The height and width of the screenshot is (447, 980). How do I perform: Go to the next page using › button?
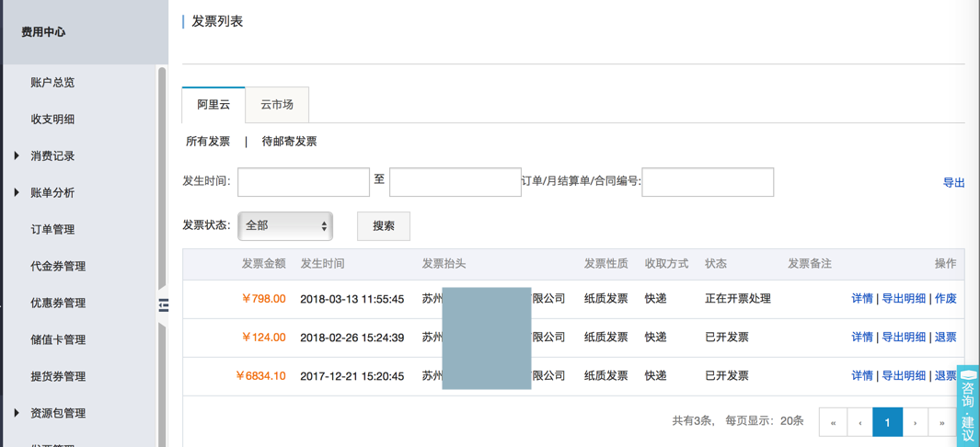tap(915, 422)
